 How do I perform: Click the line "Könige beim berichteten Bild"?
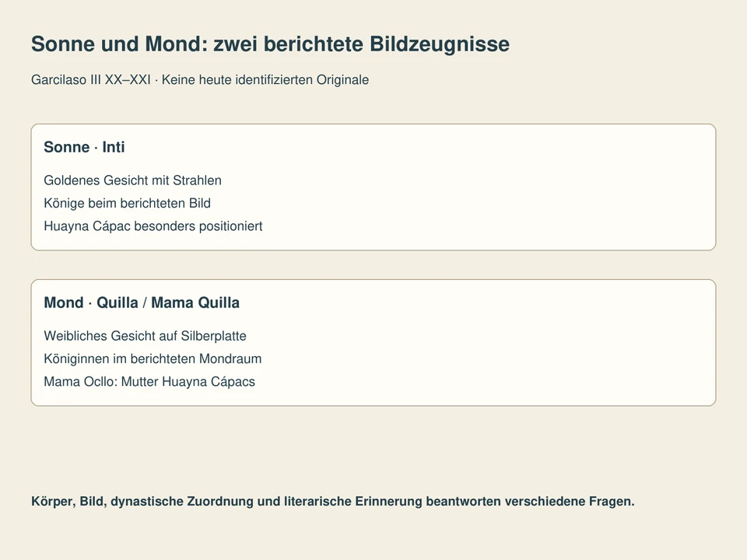pyautogui.click(x=127, y=203)
